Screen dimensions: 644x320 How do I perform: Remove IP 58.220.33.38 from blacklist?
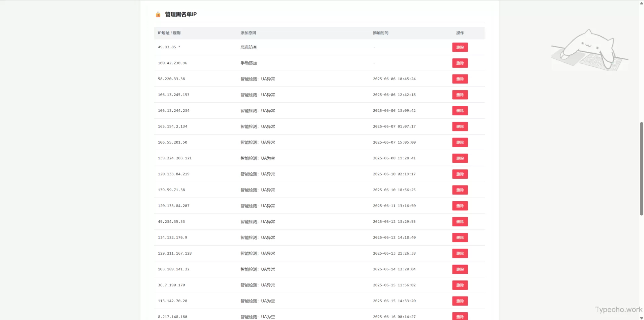click(x=460, y=79)
